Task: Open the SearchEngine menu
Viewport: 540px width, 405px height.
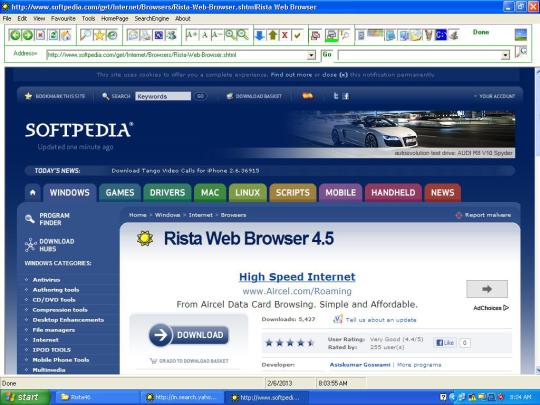Action: [x=152, y=18]
